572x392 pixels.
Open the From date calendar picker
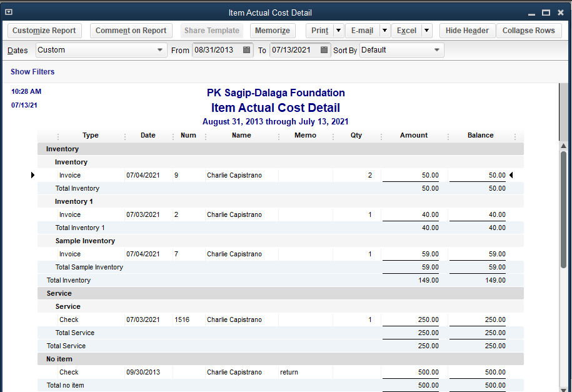246,50
